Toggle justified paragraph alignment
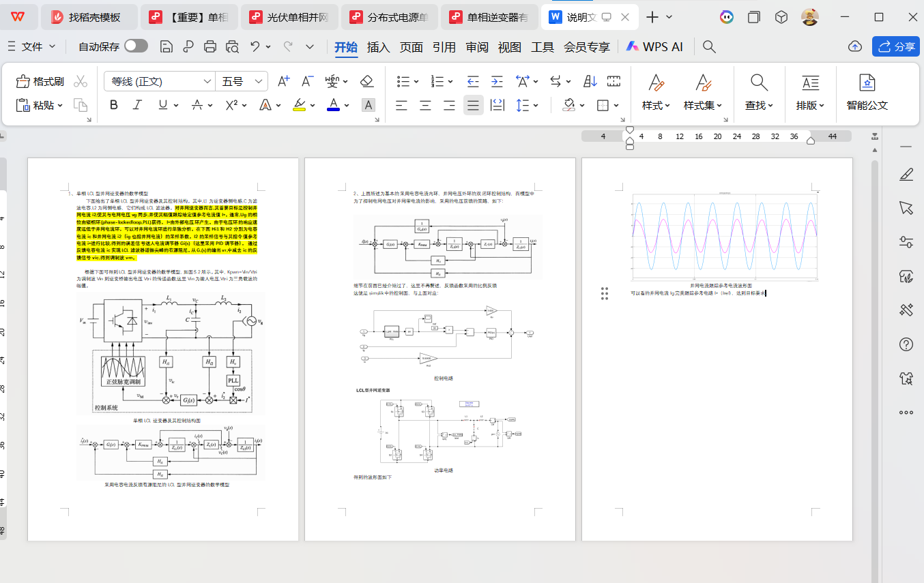The image size is (924, 583). [473, 105]
